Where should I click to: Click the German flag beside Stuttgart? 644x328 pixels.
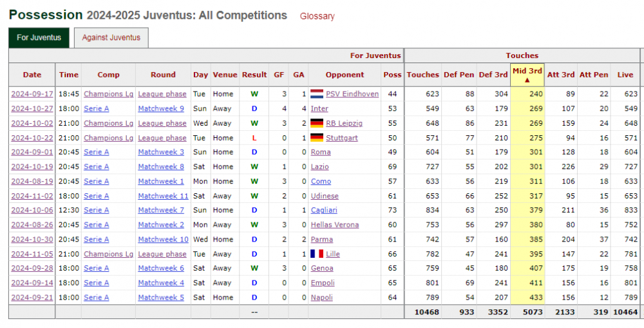tap(317, 138)
